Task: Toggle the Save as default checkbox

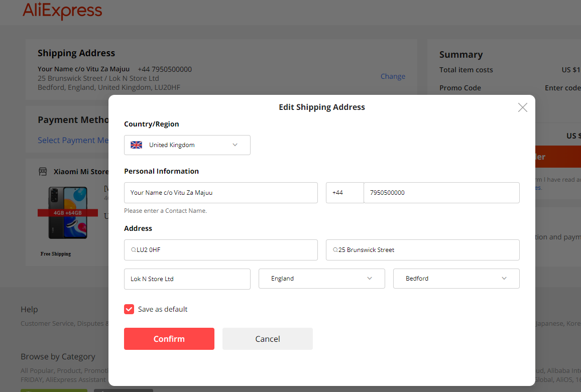Action: point(129,309)
